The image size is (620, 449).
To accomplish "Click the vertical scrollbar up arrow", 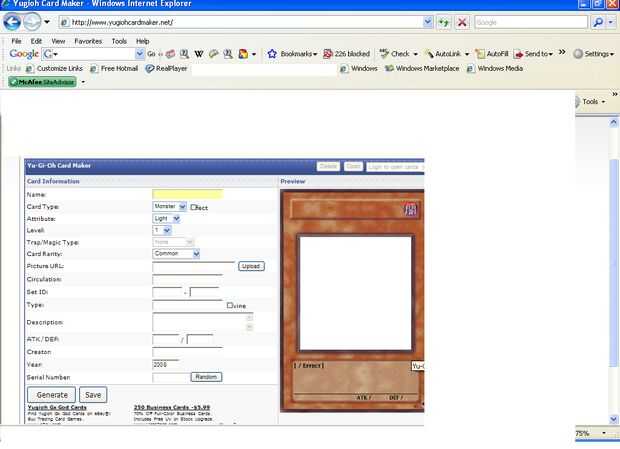I will tap(613, 122).
